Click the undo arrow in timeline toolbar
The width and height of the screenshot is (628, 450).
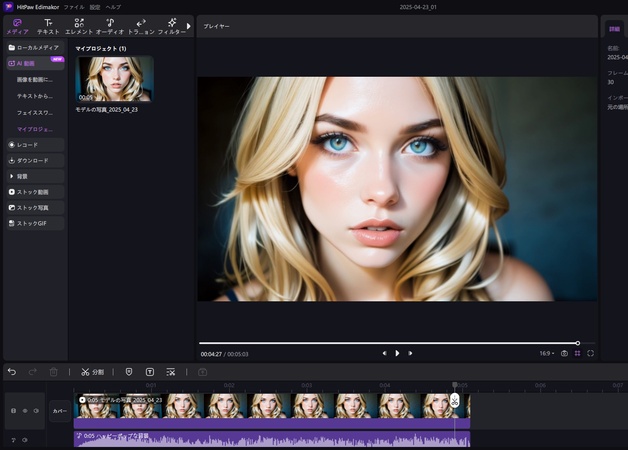(12, 371)
